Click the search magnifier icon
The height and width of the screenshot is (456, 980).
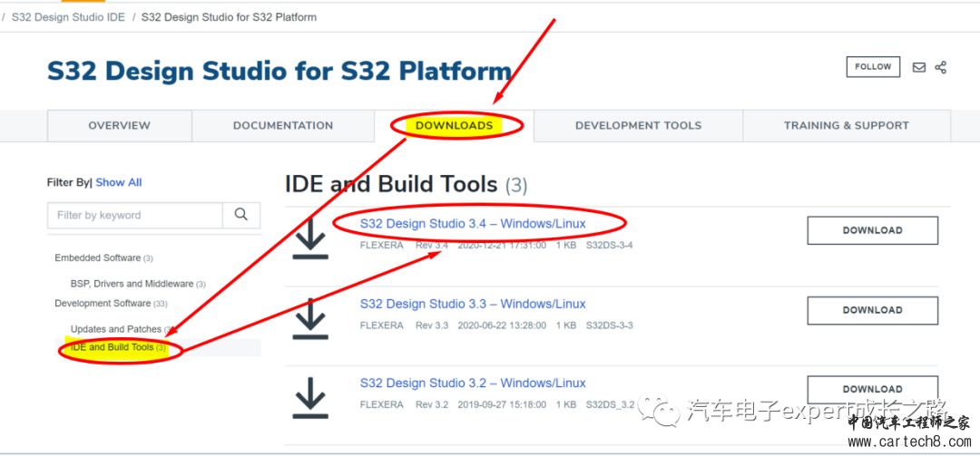241,215
